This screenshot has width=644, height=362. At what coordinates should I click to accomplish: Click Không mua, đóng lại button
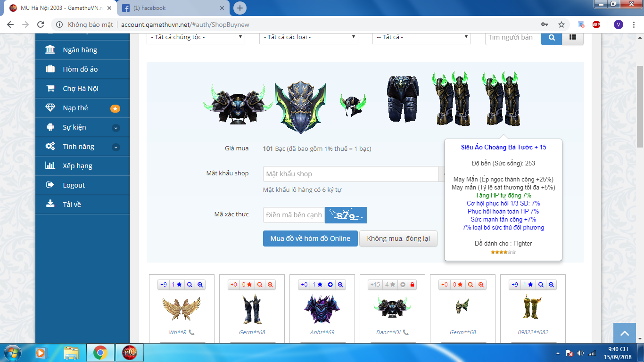coord(398,238)
